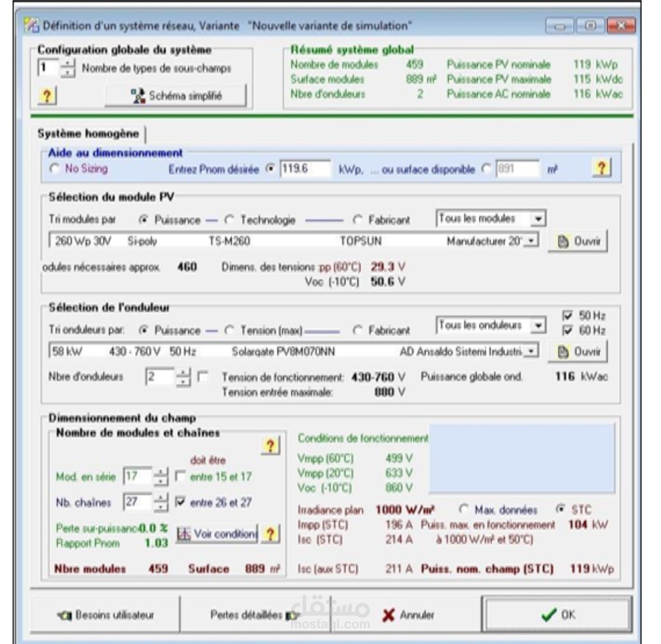This screenshot has width=661, height=644.
Task: Sort PV modules by Fabricant
Action: pyautogui.click(x=358, y=219)
